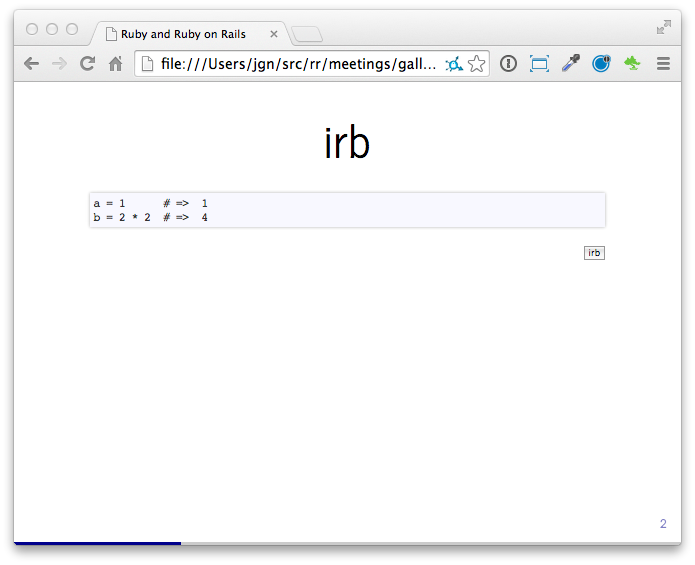The width and height of the screenshot is (695, 565).
Task: Click the green tree extension icon
Action: 632,63
